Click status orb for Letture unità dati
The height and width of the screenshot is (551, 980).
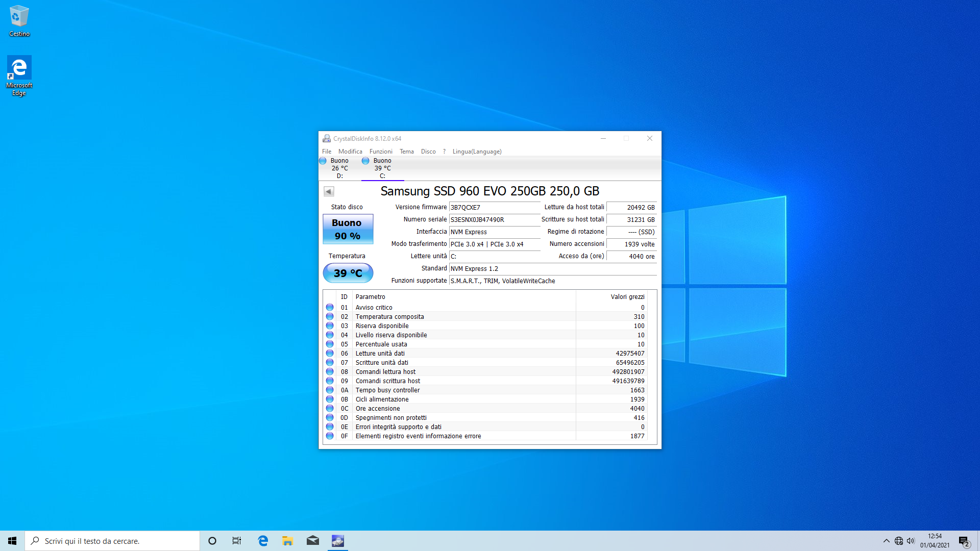click(330, 354)
